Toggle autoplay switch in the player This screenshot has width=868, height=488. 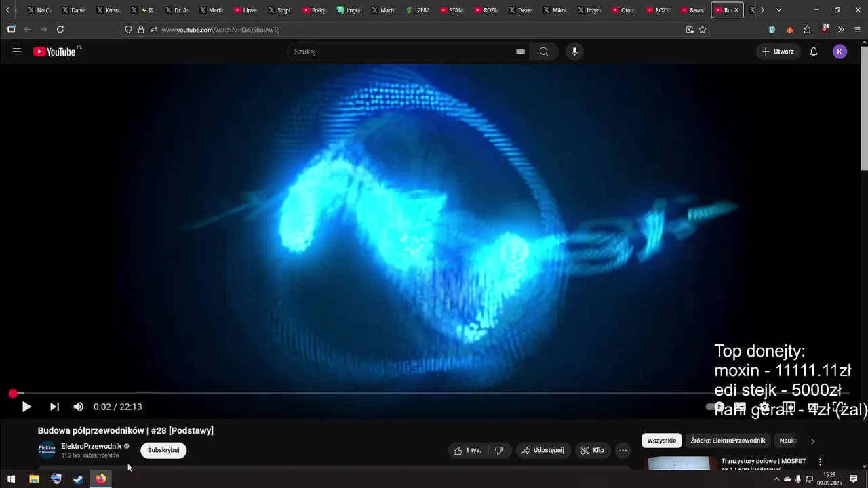point(715,407)
